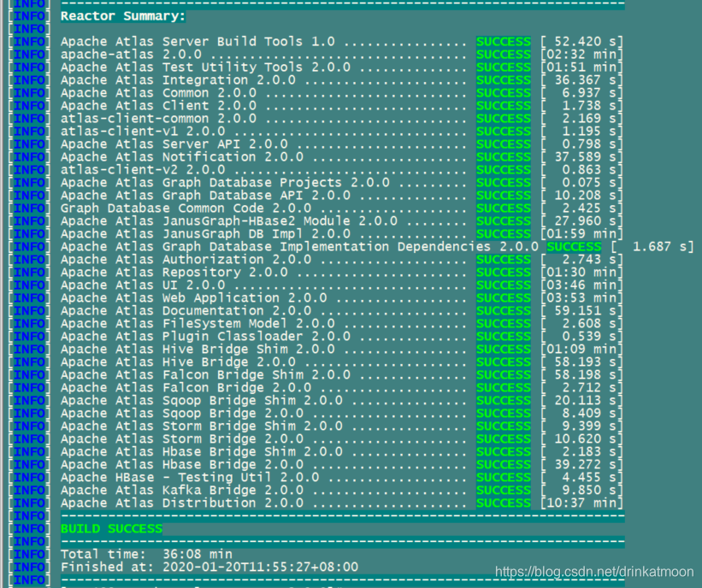Click 'atlas-client-v1 2.0.0' line
The image size is (702, 588).
click(x=143, y=132)
